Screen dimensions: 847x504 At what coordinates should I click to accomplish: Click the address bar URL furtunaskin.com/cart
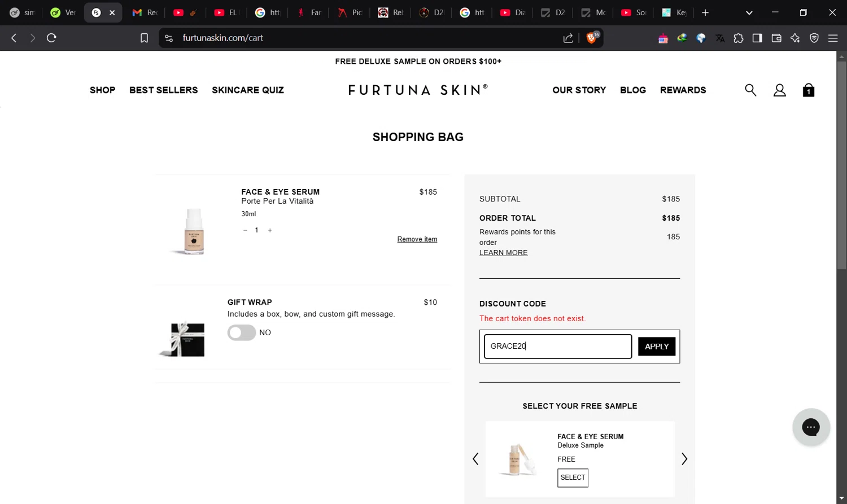pyautogui.click(x=223, y=38)
